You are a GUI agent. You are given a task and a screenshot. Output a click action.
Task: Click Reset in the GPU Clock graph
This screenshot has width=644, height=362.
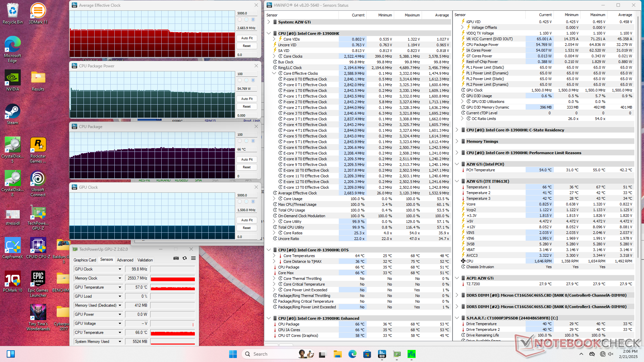click(x=247, y=228)
